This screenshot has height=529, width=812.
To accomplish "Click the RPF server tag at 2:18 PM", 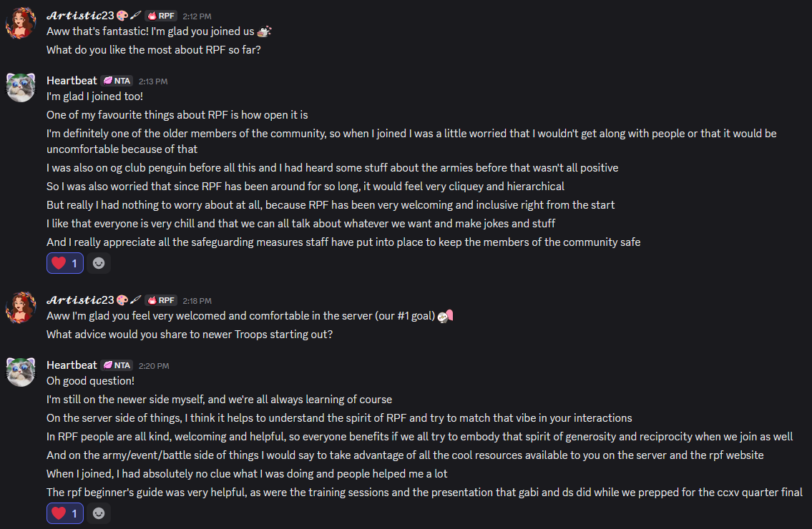I will (x=161, y=300).
